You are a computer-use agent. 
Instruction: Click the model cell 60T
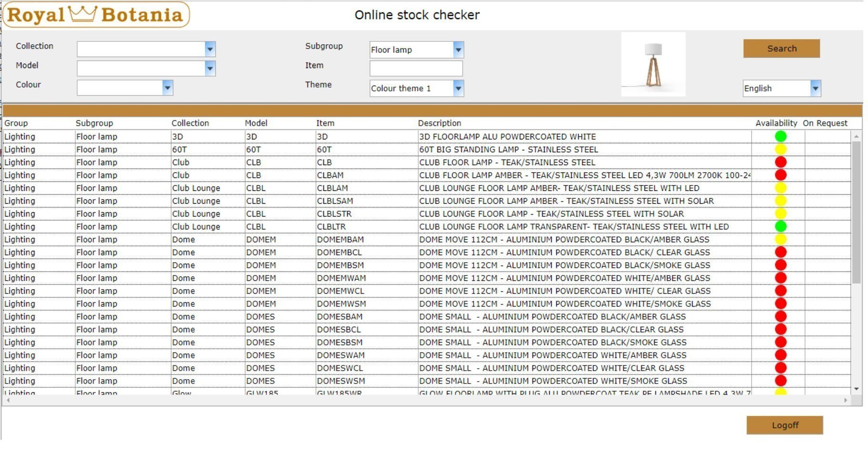(x=253, y=149)
